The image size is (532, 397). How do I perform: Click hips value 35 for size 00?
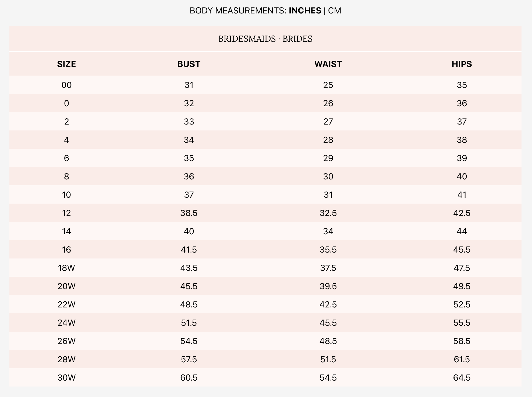(462, 85)
